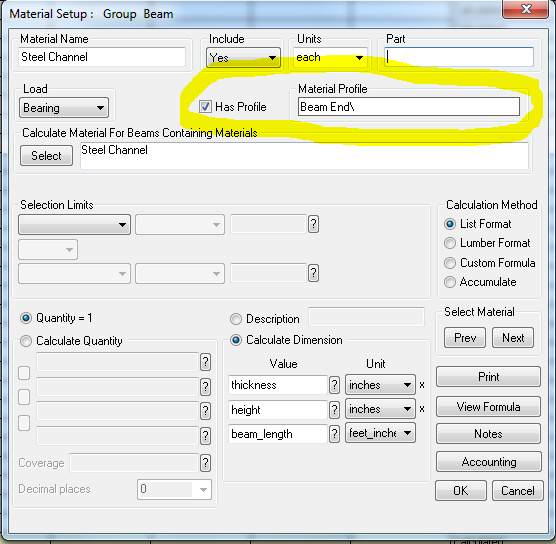Open the Include dropdown showing Yes
The height and width of the screenshot is (544, 556).
(x=243, y=57)
